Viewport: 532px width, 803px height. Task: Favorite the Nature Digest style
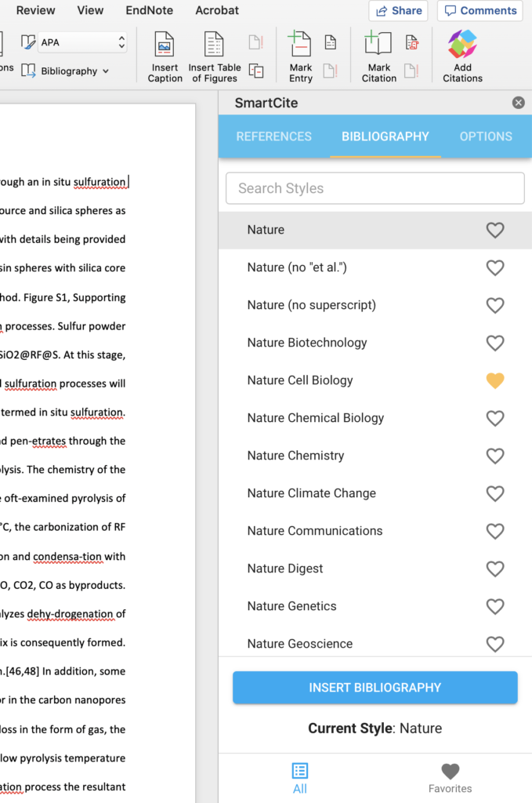click(494, 569)
